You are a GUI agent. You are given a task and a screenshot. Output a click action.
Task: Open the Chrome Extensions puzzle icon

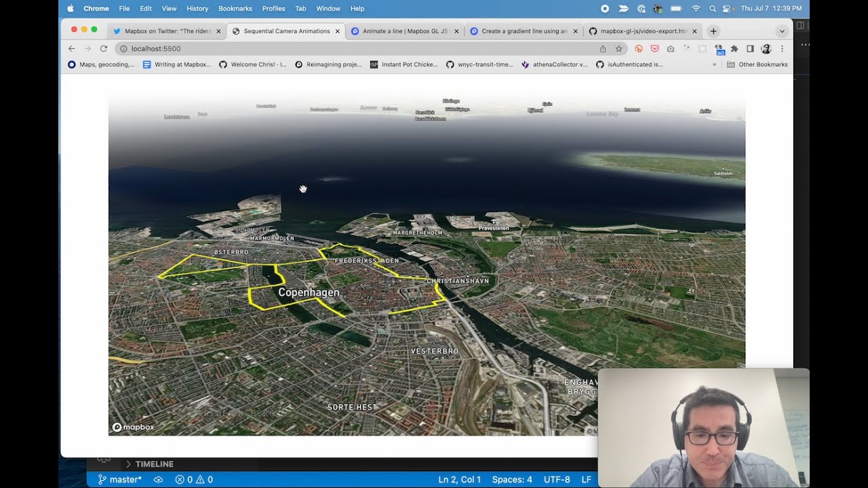click(x=734, y=49)
